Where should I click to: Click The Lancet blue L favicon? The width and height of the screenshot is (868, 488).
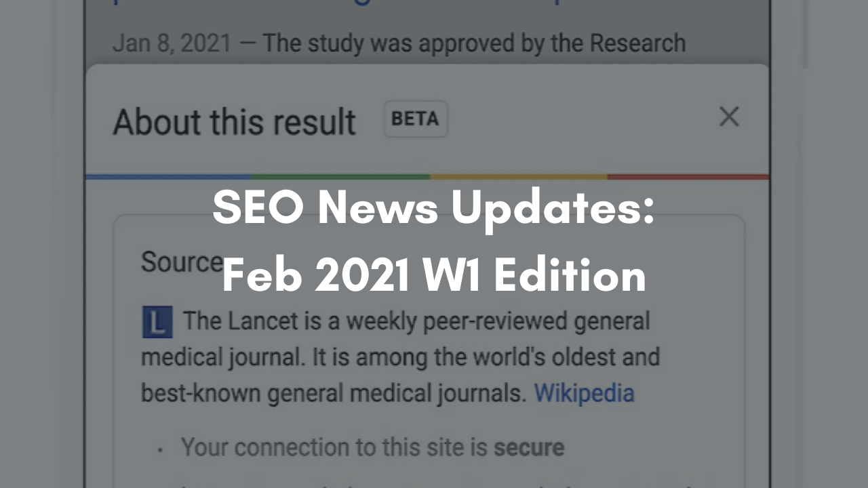click(x=157, y=322)
